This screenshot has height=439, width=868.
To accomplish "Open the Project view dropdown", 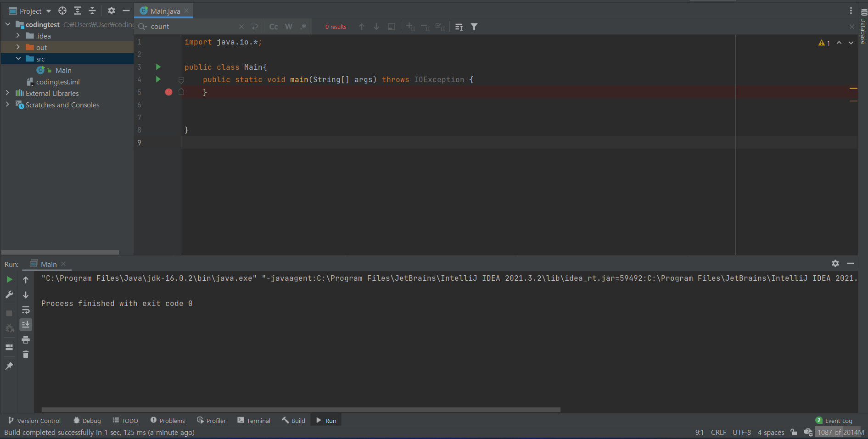I will point(49,11).
